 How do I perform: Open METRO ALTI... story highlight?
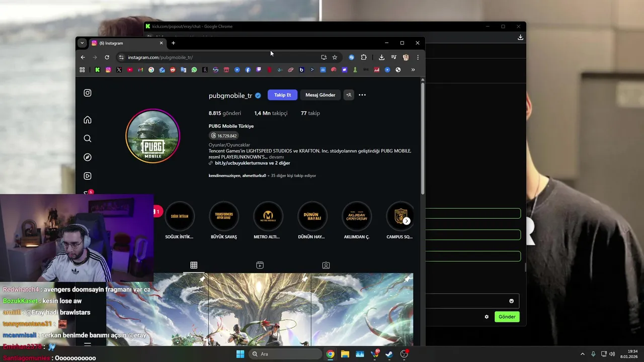point(268,220)
